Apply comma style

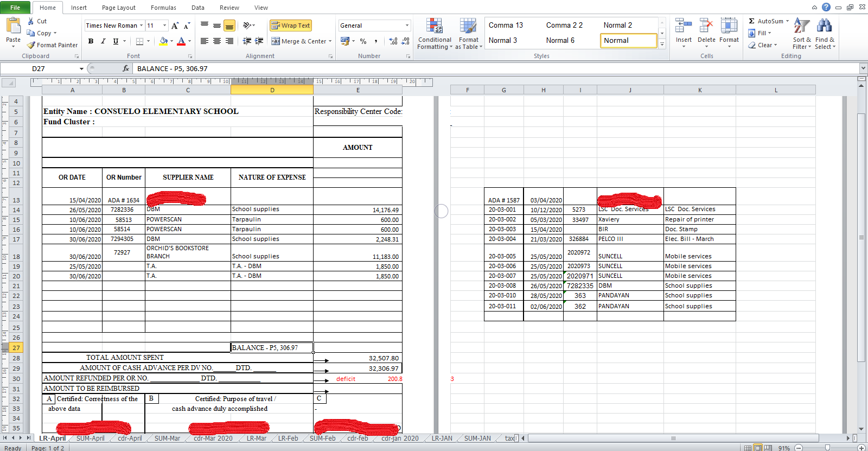pos(375,41)
